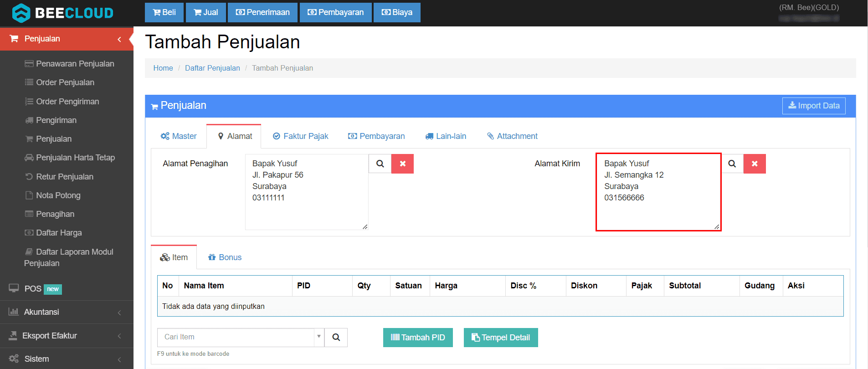This screenshot has height=369, width=868.
Task: Open the Cari Item dropdown arrow
Action: [x=319, y=337]
